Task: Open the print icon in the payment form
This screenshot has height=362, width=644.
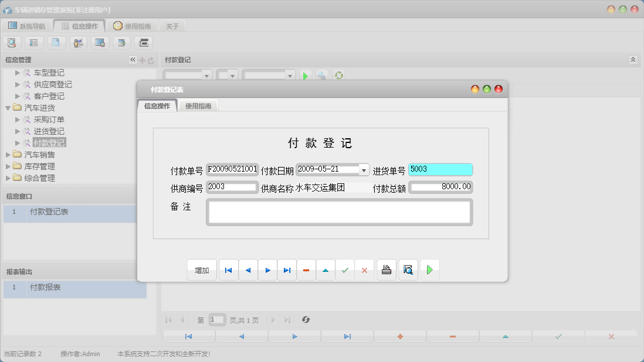Action: pyautogui.click(x=387, y=269)
